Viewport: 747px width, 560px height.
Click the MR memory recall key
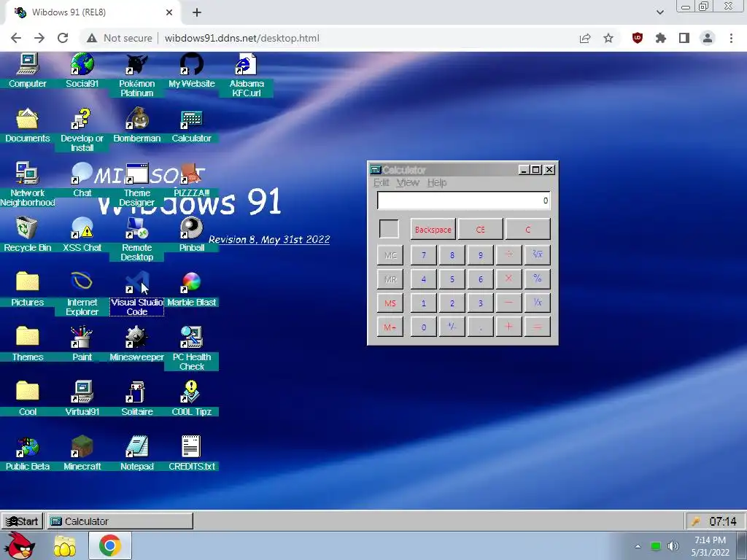click(x=390, y=279)
